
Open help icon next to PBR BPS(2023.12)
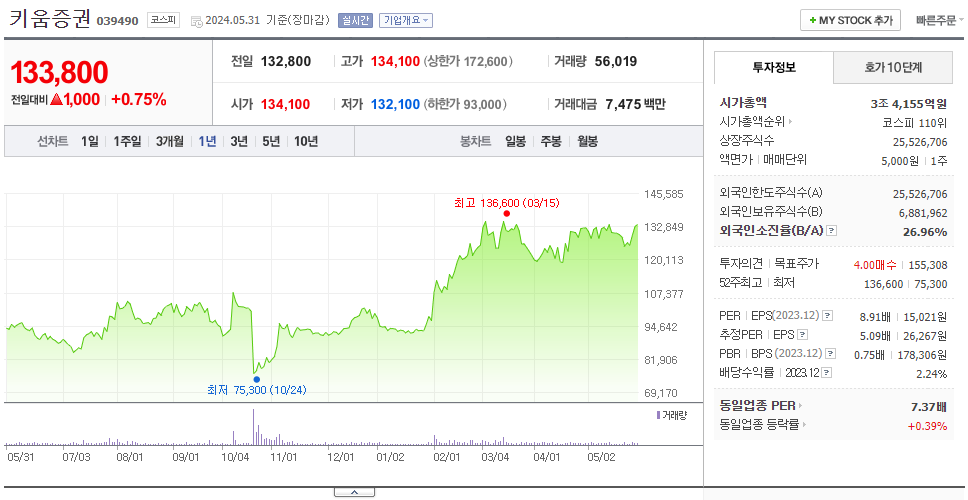(x=831, y=354)
